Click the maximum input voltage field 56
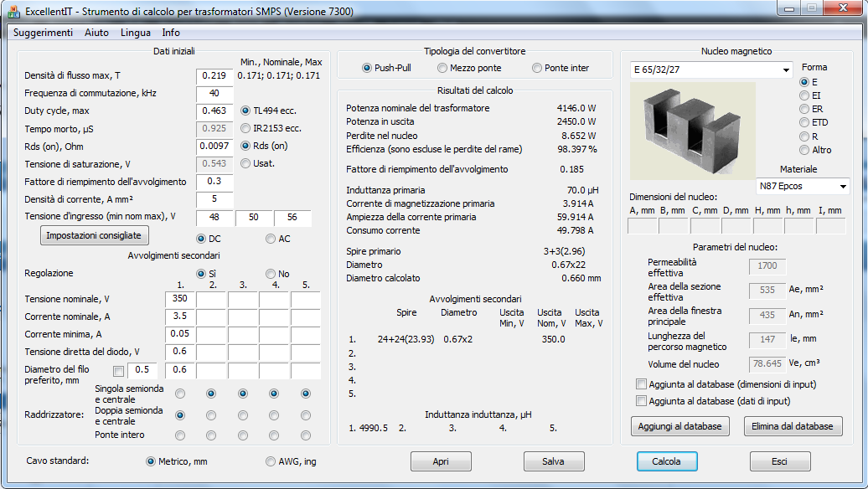 (x=292, y=218)
